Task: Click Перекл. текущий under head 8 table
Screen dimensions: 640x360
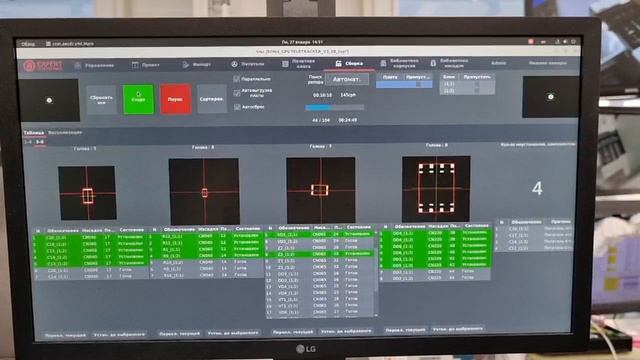Action: coord(405,330)
